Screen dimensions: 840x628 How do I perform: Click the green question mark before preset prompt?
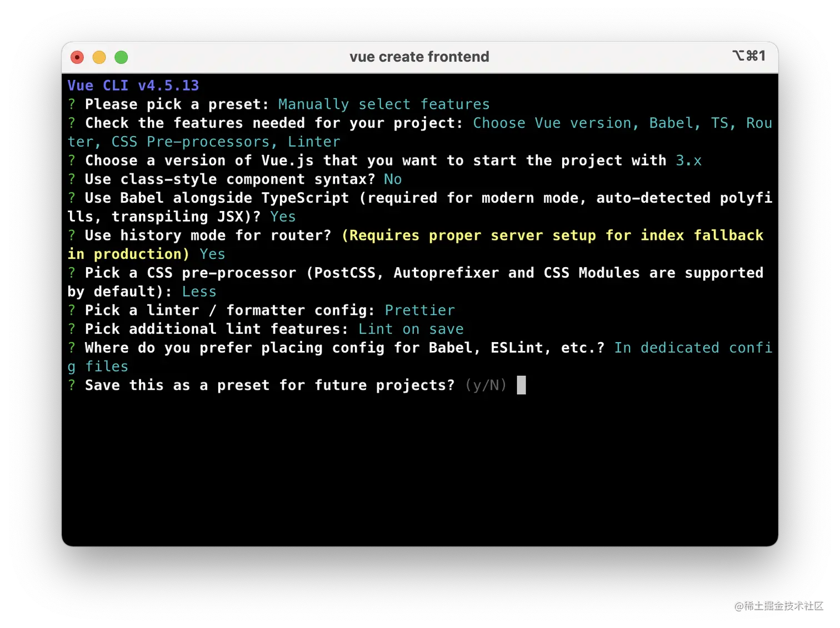pyautogui.click(x=71, y=104)
